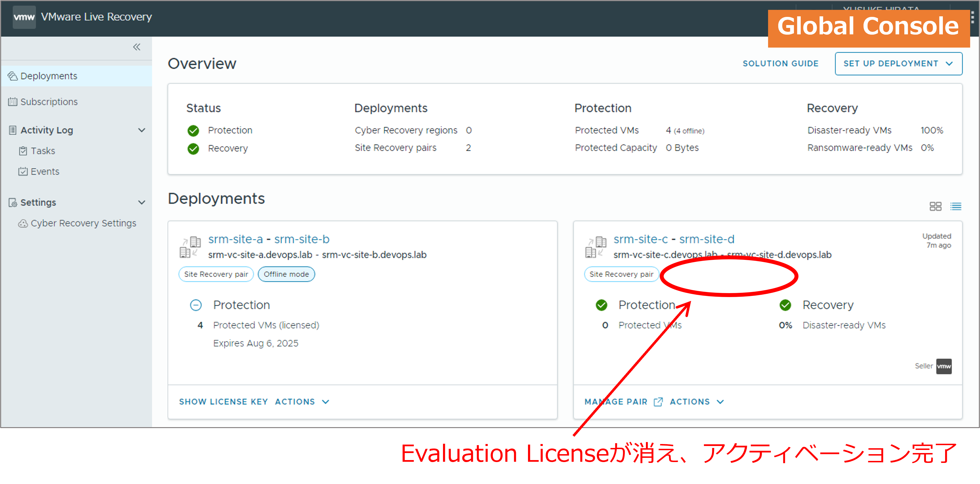Switch deployments to list view
Screen dimensions: 980x484
[956, 206]
